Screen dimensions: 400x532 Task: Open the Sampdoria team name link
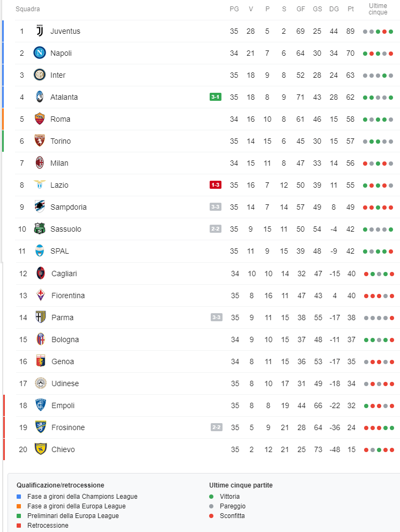click(x=69, y=207)
